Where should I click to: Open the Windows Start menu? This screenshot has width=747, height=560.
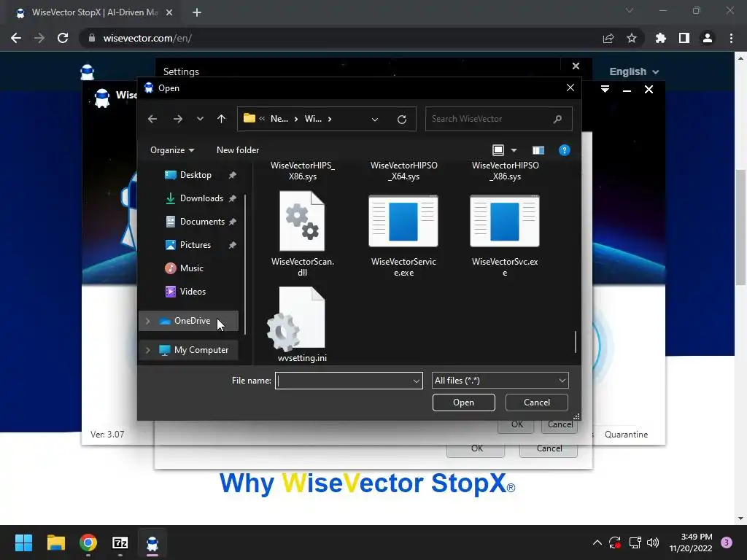point(23,542)
